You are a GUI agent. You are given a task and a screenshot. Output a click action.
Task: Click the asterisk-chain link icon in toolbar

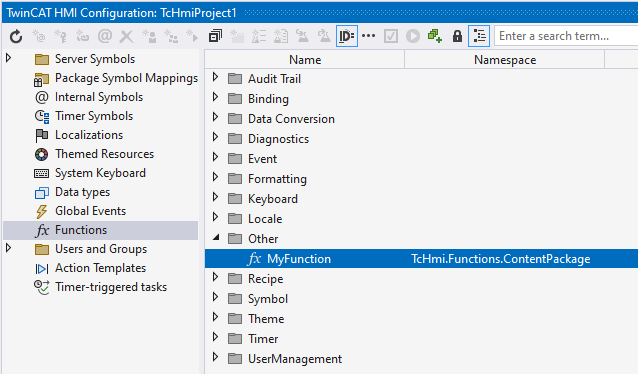click(x=83, y=36)
